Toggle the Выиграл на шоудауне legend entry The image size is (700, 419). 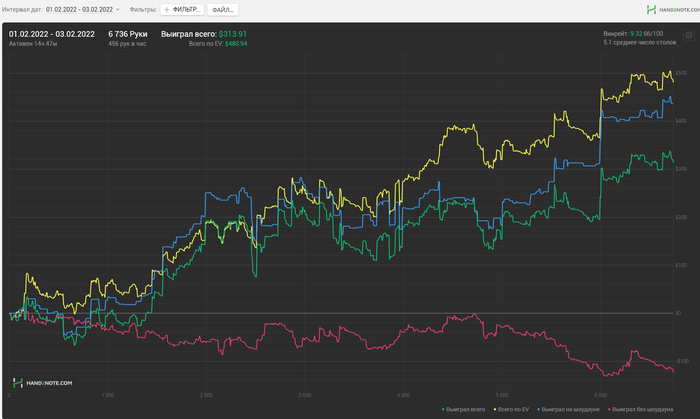coord(568,409)
